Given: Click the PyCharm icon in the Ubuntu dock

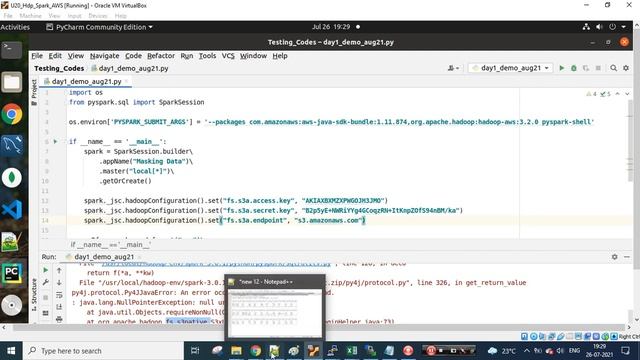Looking at the screenshot, I should 12,273.
